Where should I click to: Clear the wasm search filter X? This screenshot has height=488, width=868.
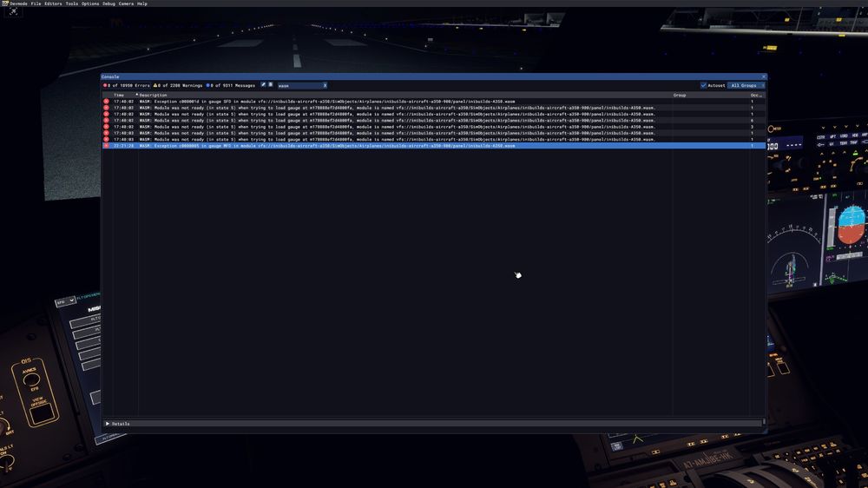pyautogui.click(x=325, y=86)
